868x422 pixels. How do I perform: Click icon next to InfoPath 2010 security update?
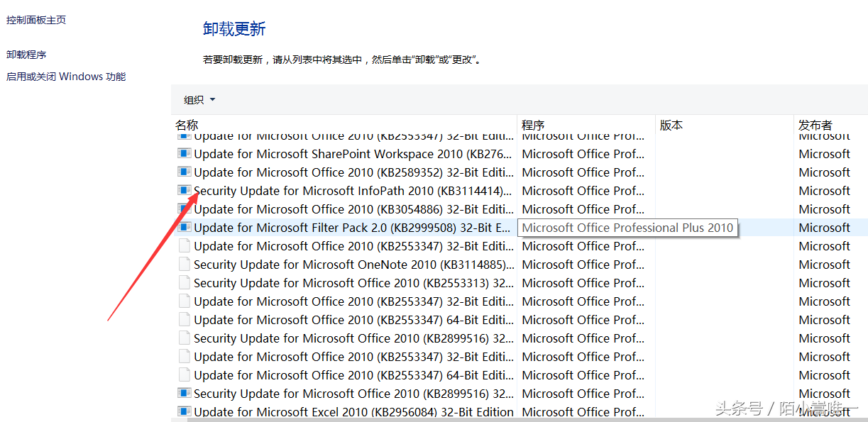coord(185,190)
